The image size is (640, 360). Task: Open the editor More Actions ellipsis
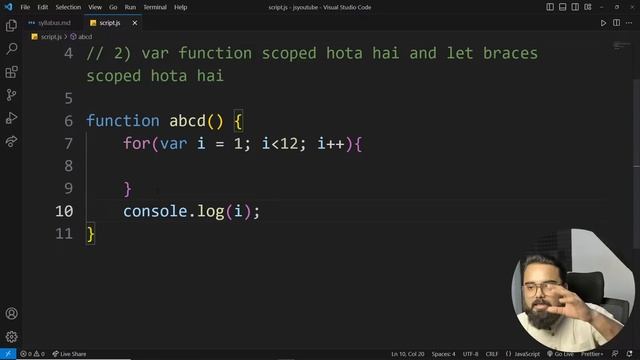coord(629,23)
